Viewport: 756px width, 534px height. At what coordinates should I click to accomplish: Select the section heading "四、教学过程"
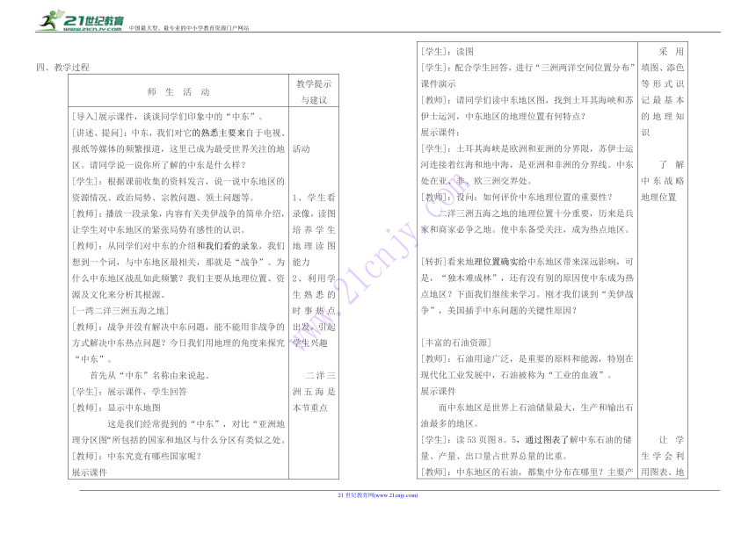[62, 68]
